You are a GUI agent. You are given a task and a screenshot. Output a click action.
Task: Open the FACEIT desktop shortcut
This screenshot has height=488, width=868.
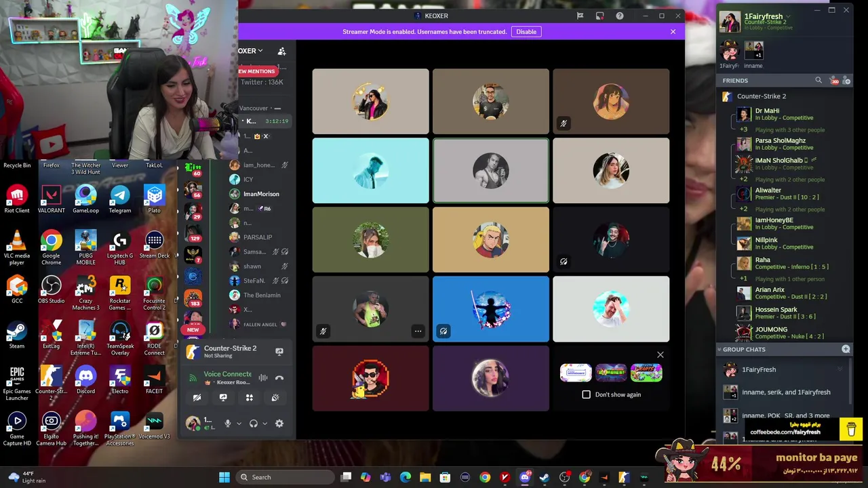[154, 380]
